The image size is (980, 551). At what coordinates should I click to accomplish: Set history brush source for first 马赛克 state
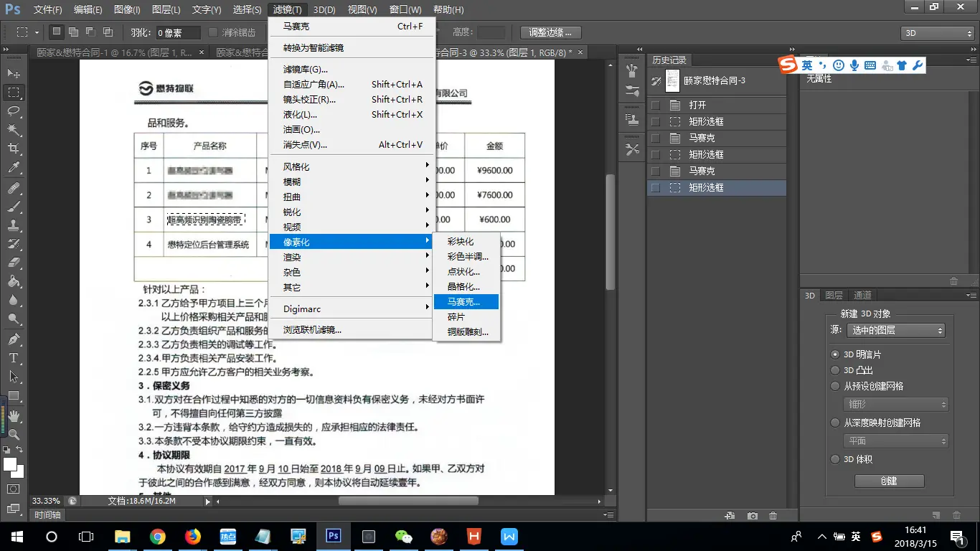point(655,138)
